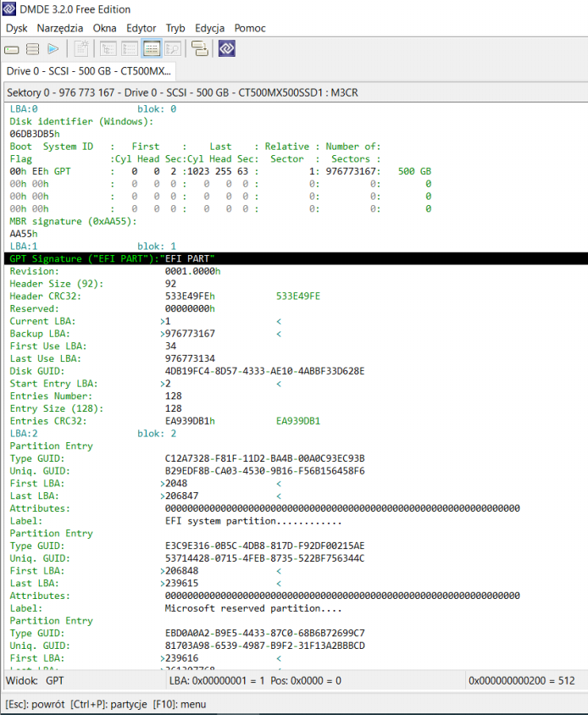
Task: Click the MBR signature value AA55h
Action: (x=24, y=234)
